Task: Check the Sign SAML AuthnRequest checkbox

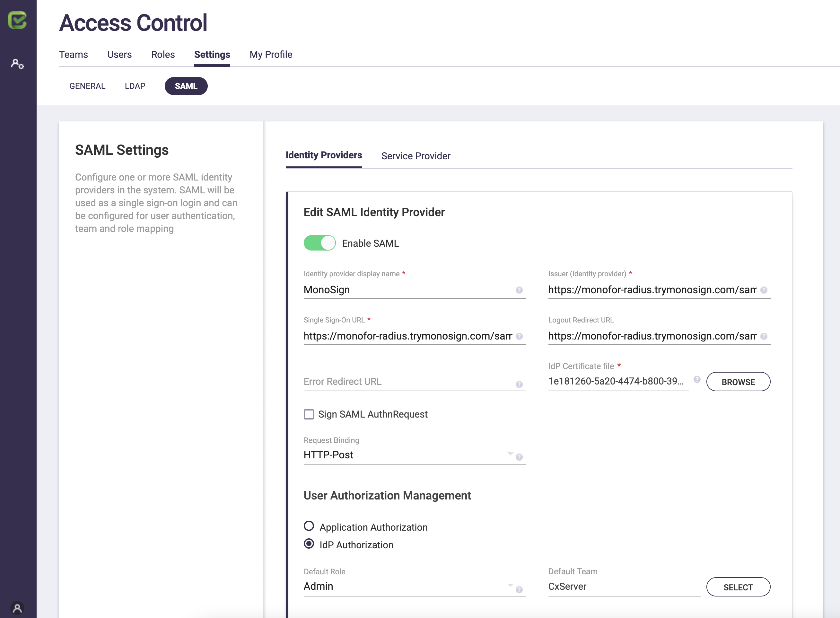Action: click(309, 414)
